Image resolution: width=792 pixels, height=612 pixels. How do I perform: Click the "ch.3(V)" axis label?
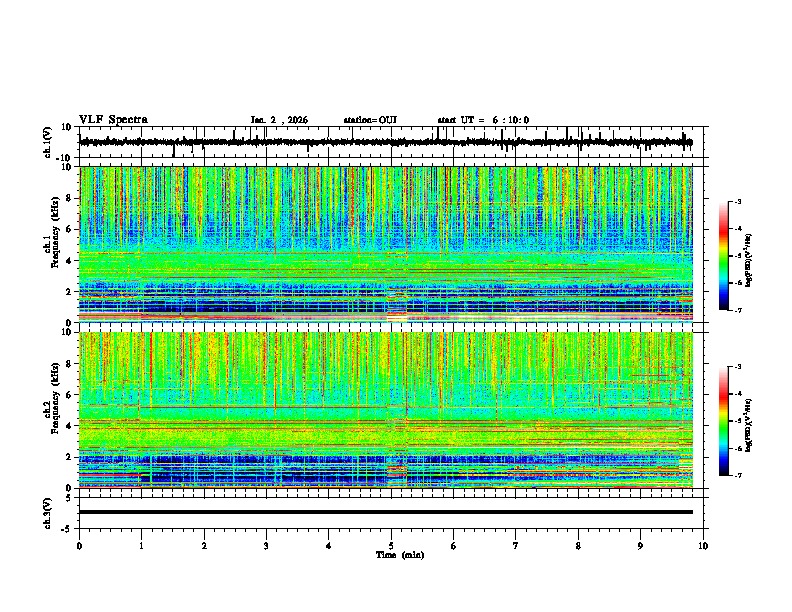48,513
